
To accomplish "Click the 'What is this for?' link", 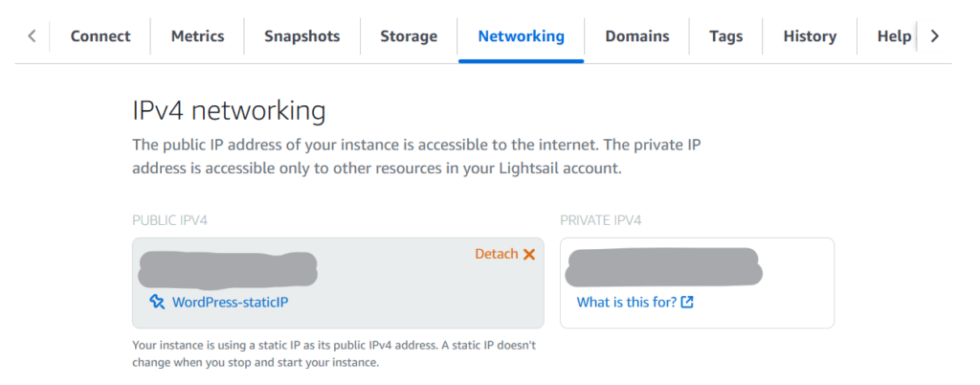I will coord(626,303).
